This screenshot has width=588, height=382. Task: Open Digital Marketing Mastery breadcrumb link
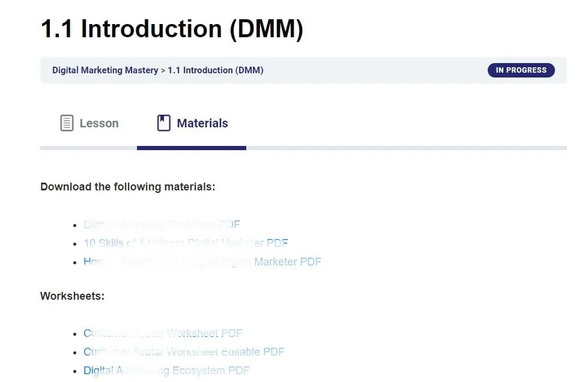[x=105, y=70]
